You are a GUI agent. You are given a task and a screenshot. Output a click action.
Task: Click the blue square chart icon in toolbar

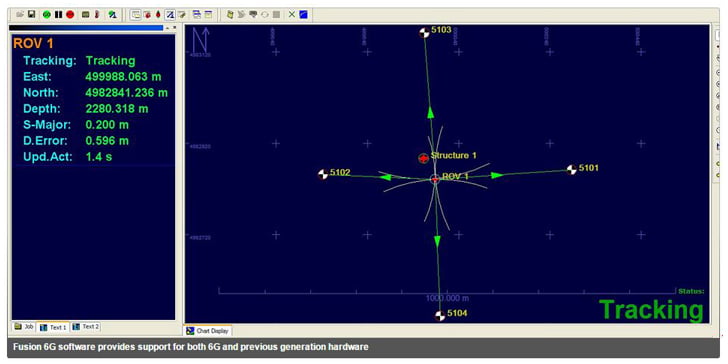(x=303, y=14)
